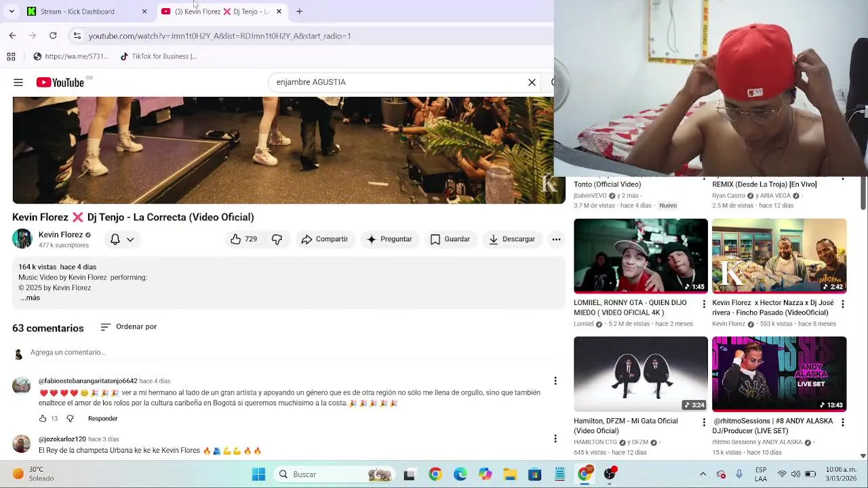Like the fabioestebanangaritatenjo6642 comment
The height and width of the screenshot is (488, 868).
(43, 418)
